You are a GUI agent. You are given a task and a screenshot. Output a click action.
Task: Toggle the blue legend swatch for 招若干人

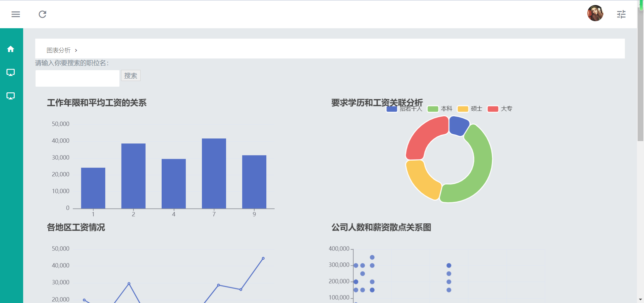pos(392,109)
